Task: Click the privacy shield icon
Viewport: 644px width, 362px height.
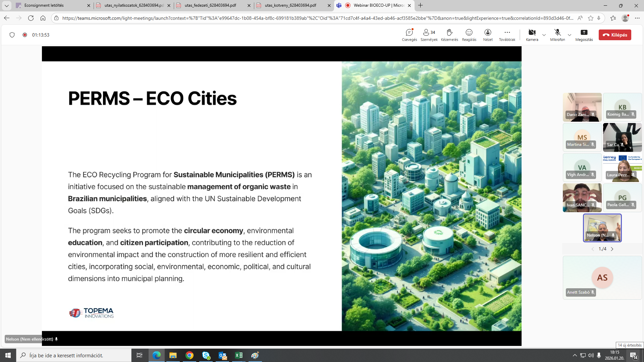Action: (12, 35)
